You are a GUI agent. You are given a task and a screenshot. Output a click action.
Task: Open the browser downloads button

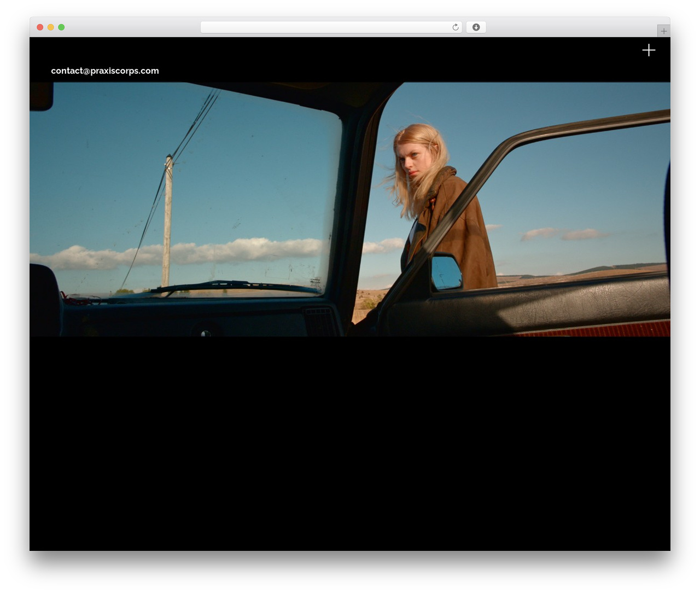click(476, 27)
